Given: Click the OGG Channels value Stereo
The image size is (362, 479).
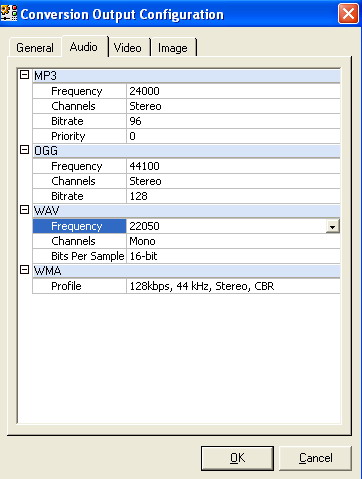Looking at the screenshot, I should tap(233, 181).
